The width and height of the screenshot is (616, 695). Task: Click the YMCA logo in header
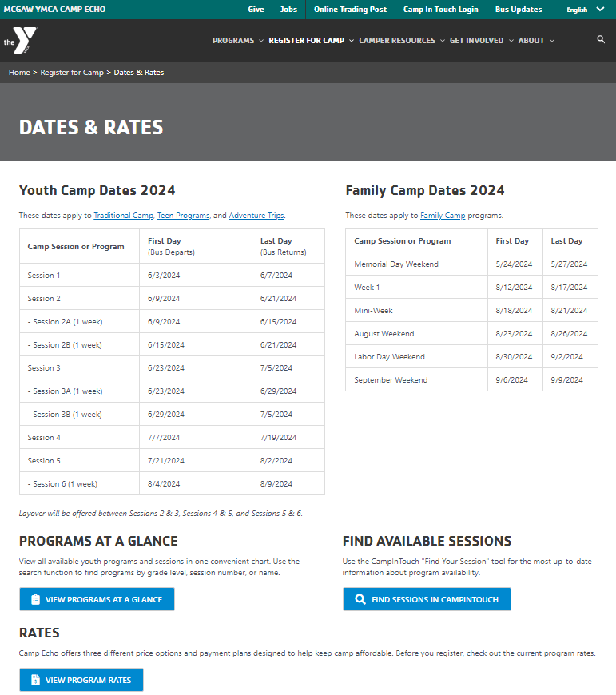20,40
